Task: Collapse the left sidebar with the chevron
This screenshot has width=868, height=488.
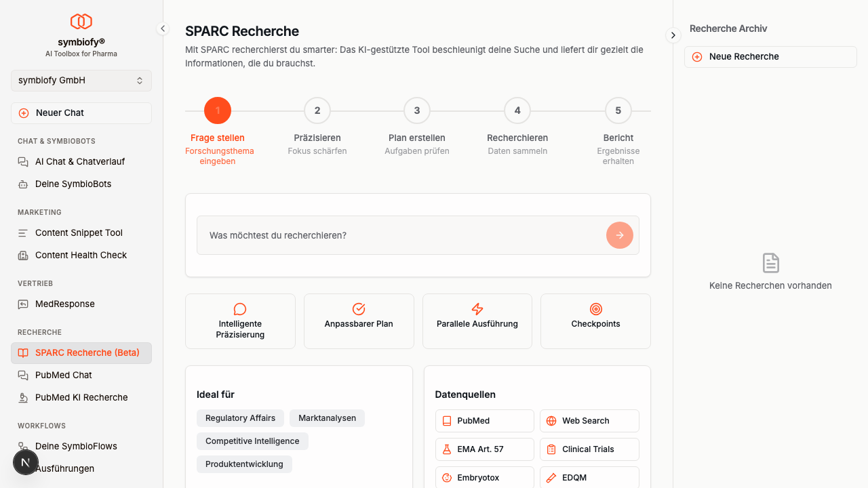Action: [x=163, y=28]
